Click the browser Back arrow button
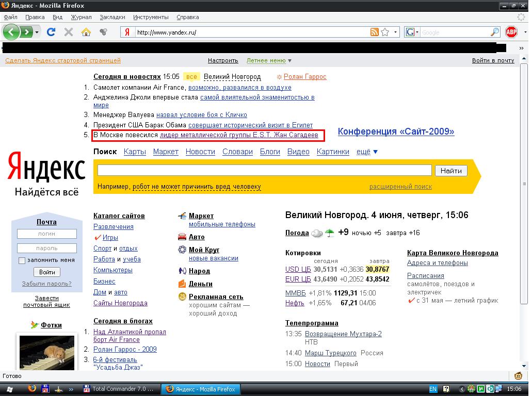Viewport: 532px width, 396px height. point(12,32)
